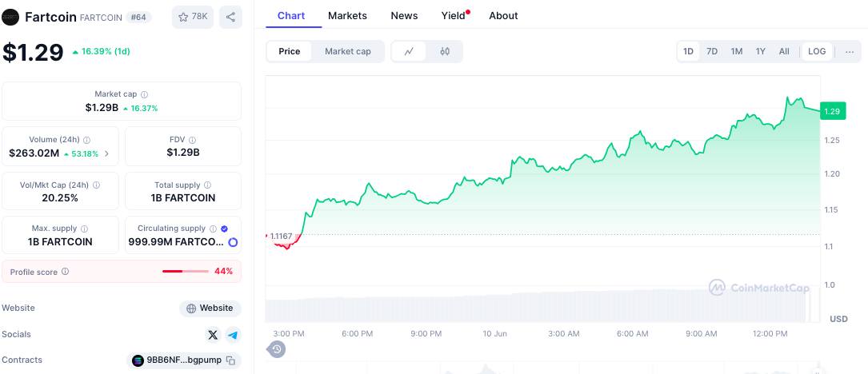Enable LOG scale on chart
Screen dimensions: 868x374
click(817, 51)
